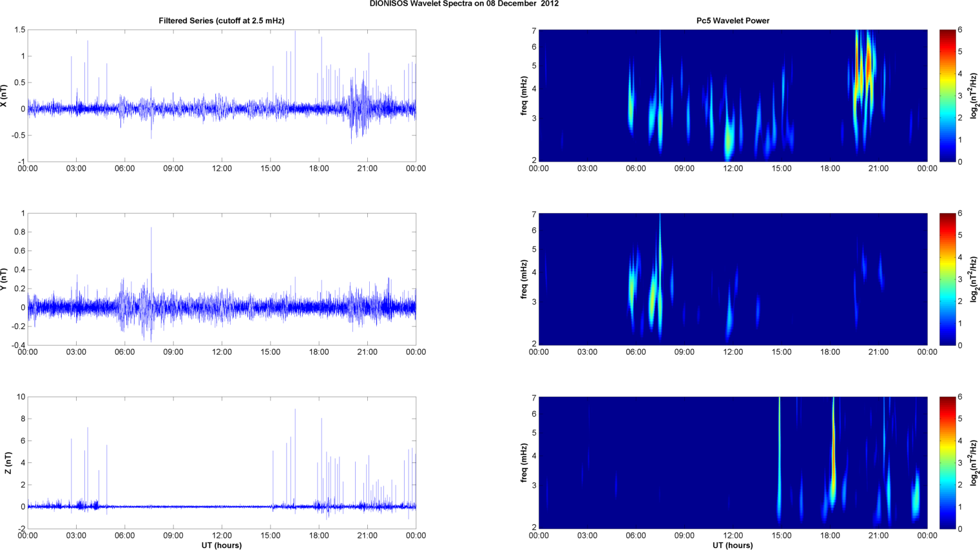Click 'UT (hours)' label under Z time series
980x550 pixels.
tap(222, 545)
